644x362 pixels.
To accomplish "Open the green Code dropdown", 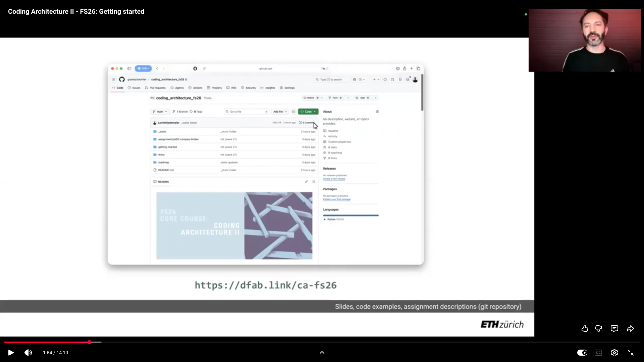I will click(x=308, y=112).
